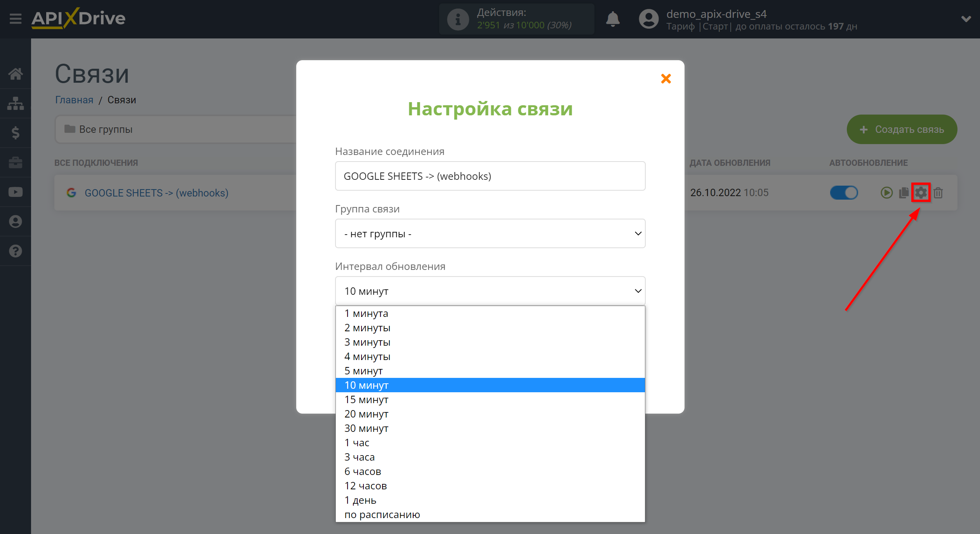Viewport: 980px width, 534px height.
Task: Select 20 минут option
Action: coord(490,414)
